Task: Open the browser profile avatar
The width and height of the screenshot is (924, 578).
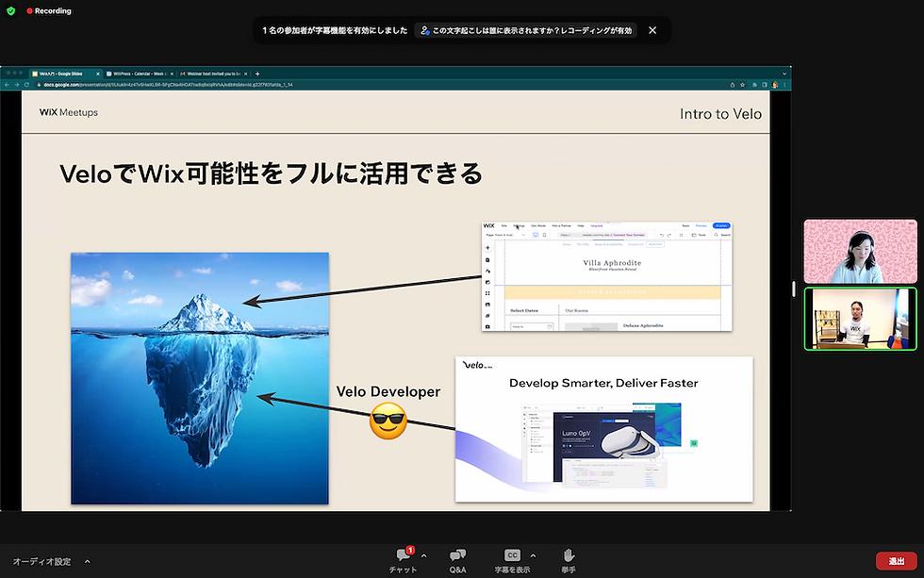Action: click(x=775, y=85)
